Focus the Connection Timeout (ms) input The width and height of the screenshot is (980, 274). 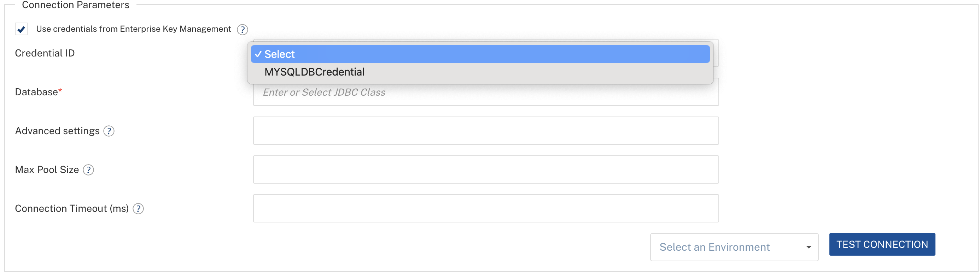(485, 208)
